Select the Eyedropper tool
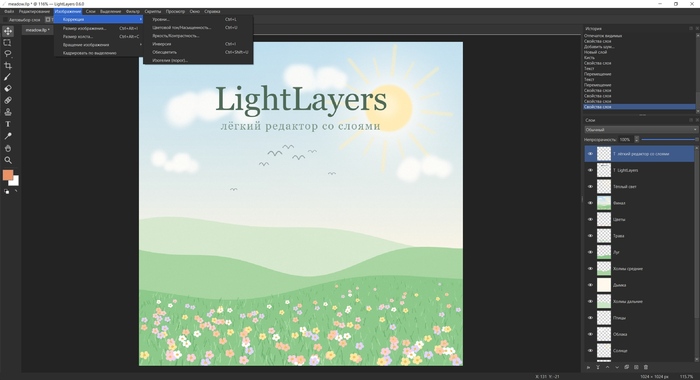700x380 pixels. tap(8, 136)
